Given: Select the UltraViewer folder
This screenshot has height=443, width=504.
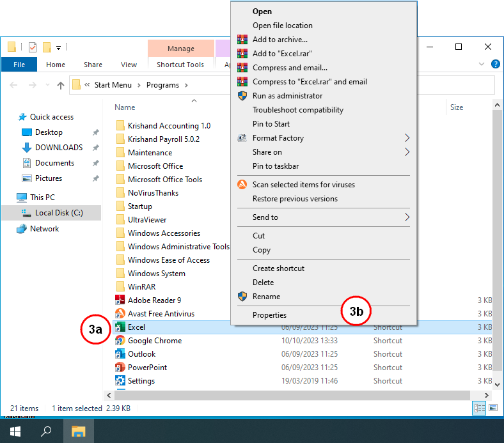Looking at the screenshot, I should tap(147, 220).
